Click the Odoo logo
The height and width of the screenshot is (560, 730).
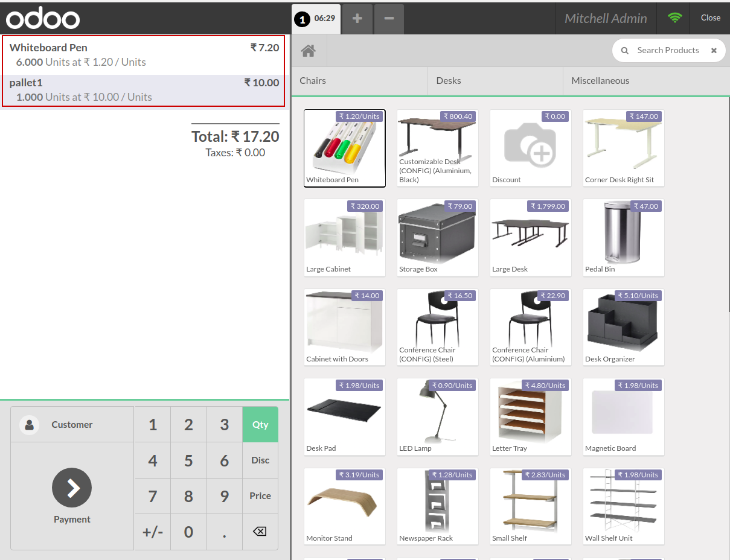tap(43, 19)
